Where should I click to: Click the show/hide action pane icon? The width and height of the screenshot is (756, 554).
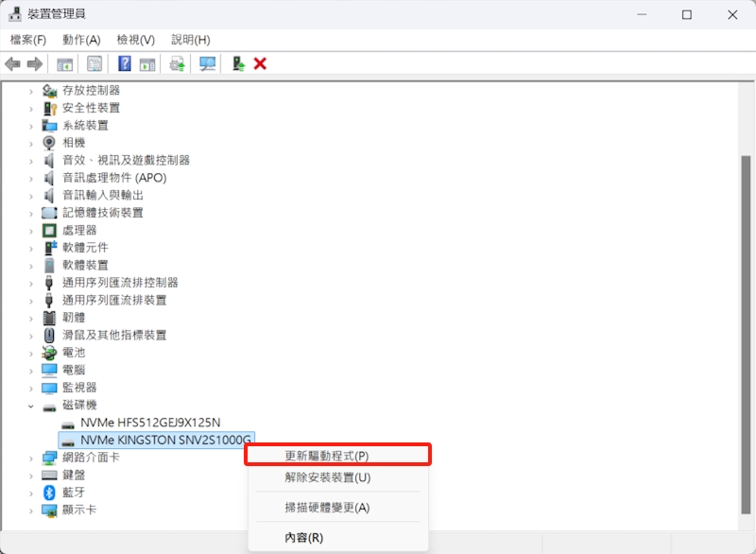147,63
